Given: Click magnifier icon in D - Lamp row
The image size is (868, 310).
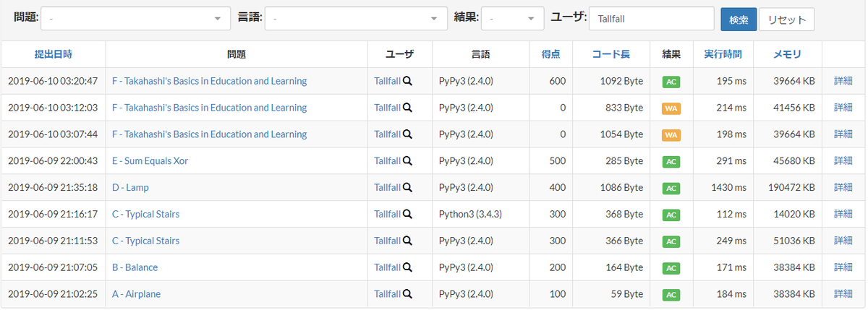Looking at the screenshot, I should [x=408, y=188].
